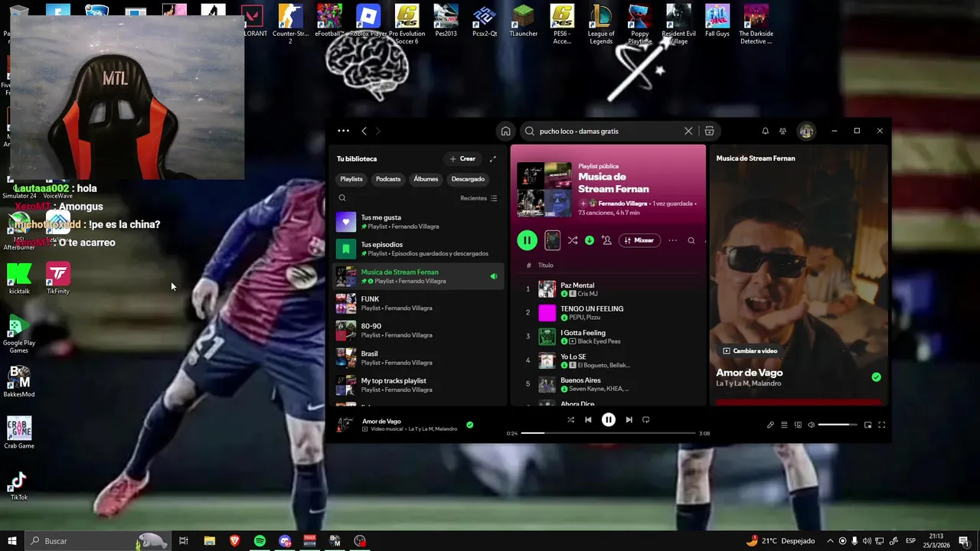Open My top tracks playlist
The image size is (980, 551).
coord(418,385)
